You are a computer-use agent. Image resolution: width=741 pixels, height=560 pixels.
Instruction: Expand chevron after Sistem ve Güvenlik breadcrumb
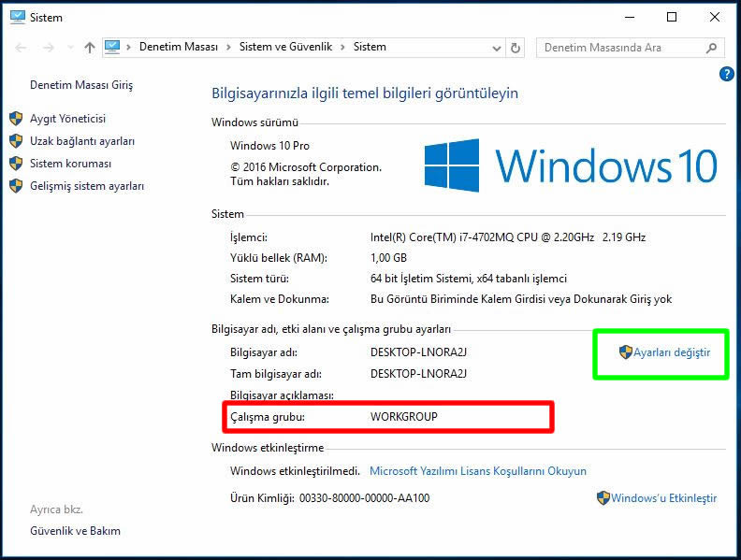(345, 47)
